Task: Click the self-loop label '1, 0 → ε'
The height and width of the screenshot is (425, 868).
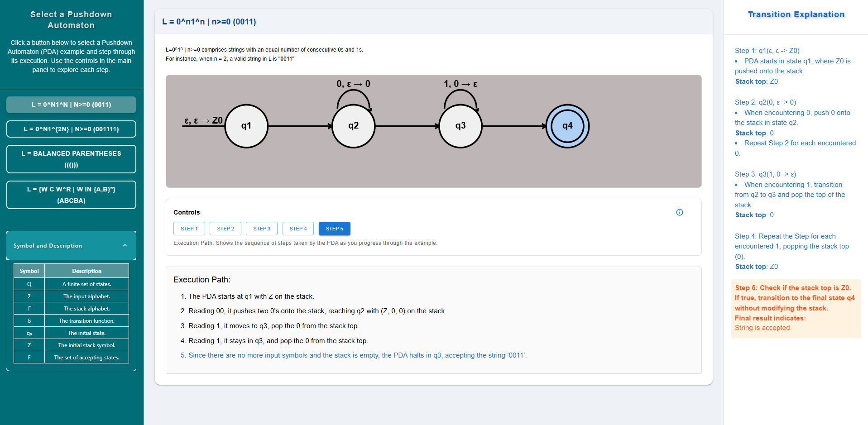Action: [x=460, y=83]
